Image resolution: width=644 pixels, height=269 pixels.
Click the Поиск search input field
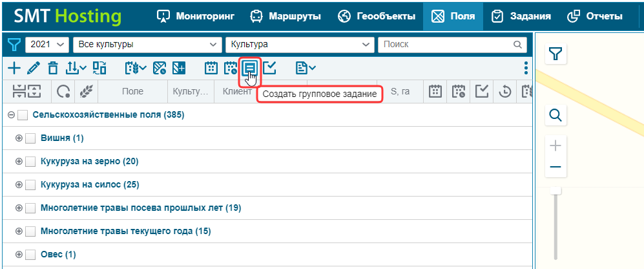pos(452,45)
